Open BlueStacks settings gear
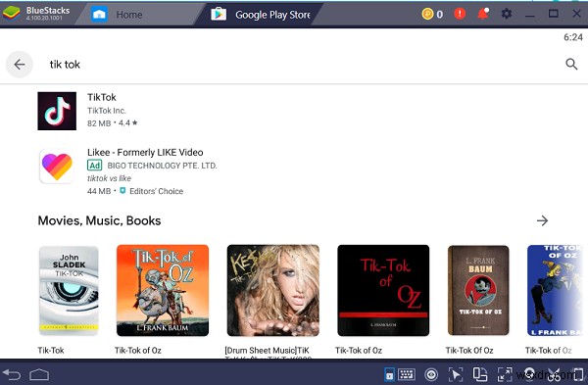 pos(507,14)
